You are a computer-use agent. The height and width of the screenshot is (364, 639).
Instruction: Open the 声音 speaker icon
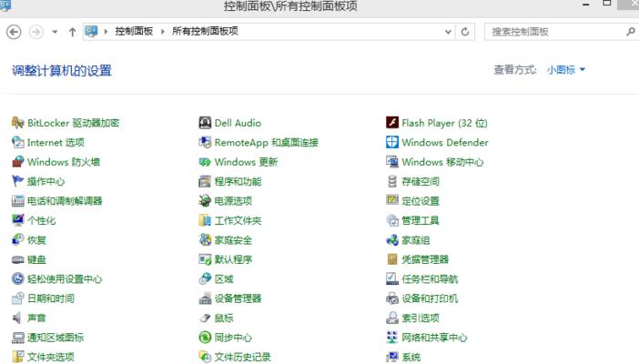pos(17,318)
